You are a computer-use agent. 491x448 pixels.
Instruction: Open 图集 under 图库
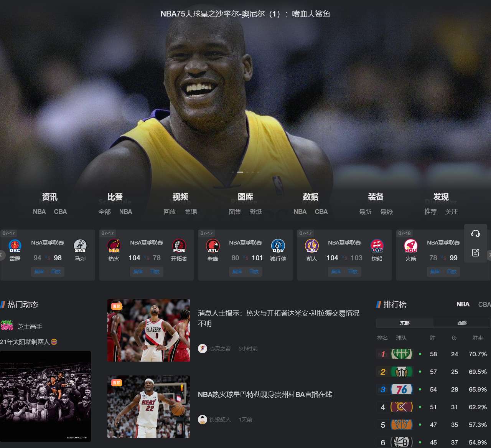pyautogui.click(x=235, y=212)
